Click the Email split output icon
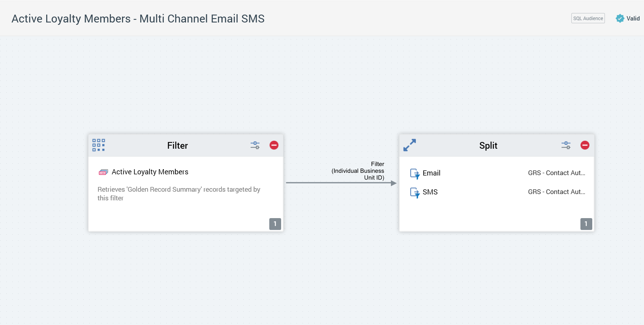This screenshot has height=325, width=644. [x=415, y=174]
